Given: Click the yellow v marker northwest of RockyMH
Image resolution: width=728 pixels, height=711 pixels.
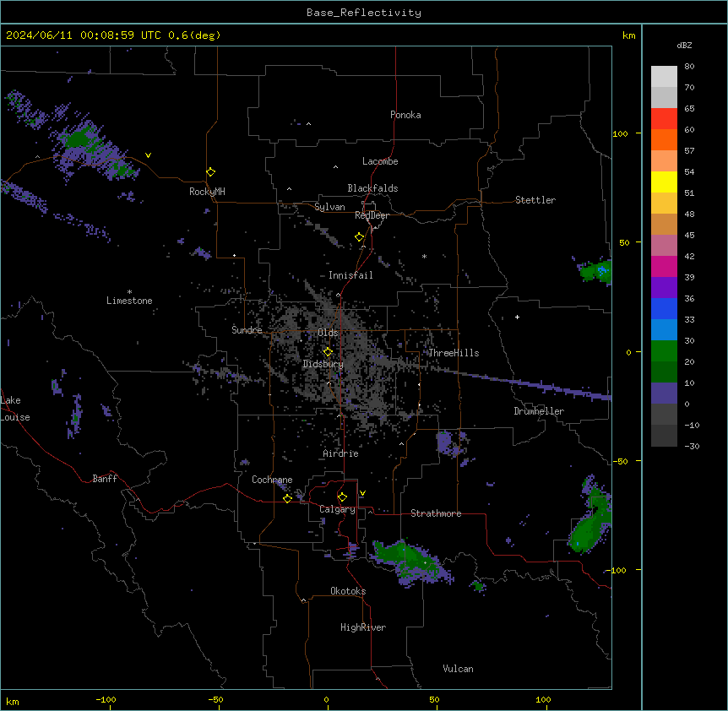Looking at the screenshot, I should tap(148, 155).
